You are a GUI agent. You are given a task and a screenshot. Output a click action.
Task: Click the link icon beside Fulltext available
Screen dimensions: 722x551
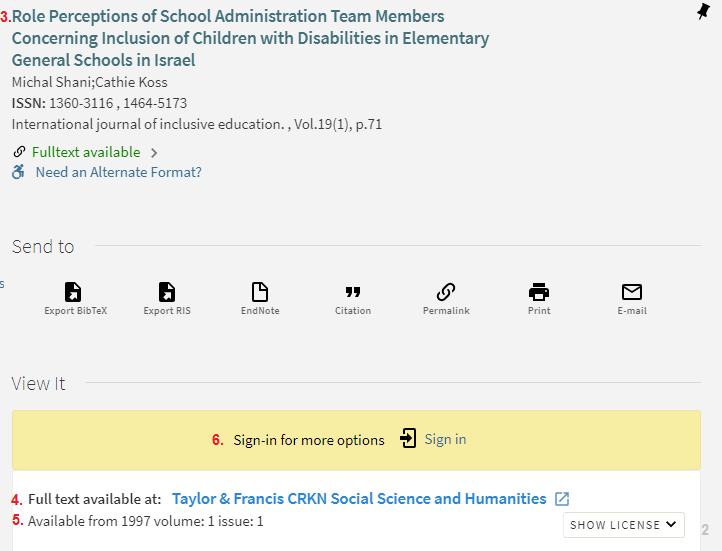(19, 151)
